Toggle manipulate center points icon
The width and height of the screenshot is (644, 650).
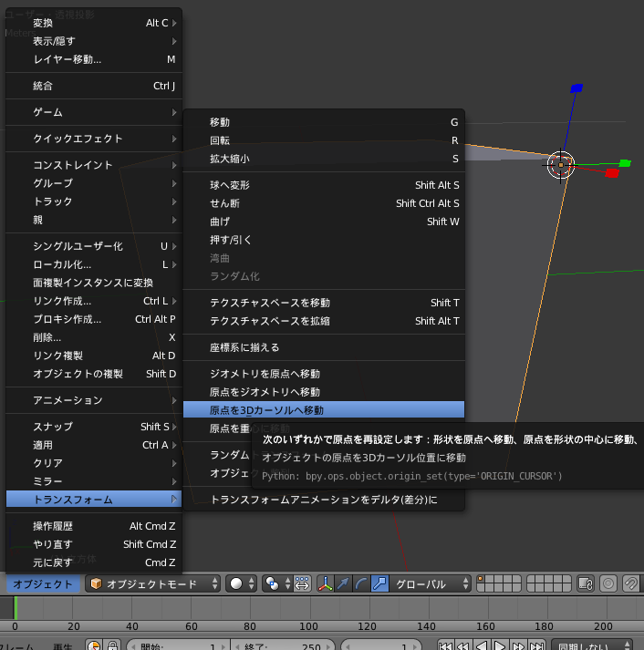pos(302,584)
